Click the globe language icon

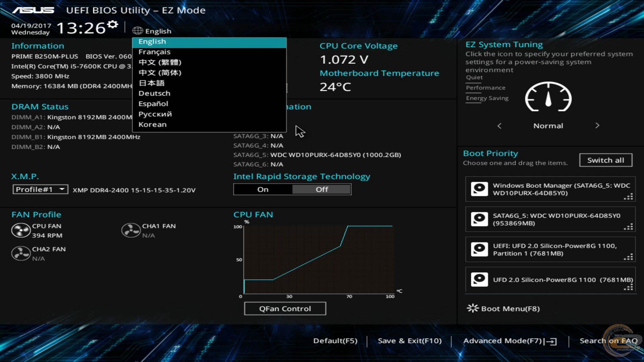pyautogui.click(x=138, y=31)
